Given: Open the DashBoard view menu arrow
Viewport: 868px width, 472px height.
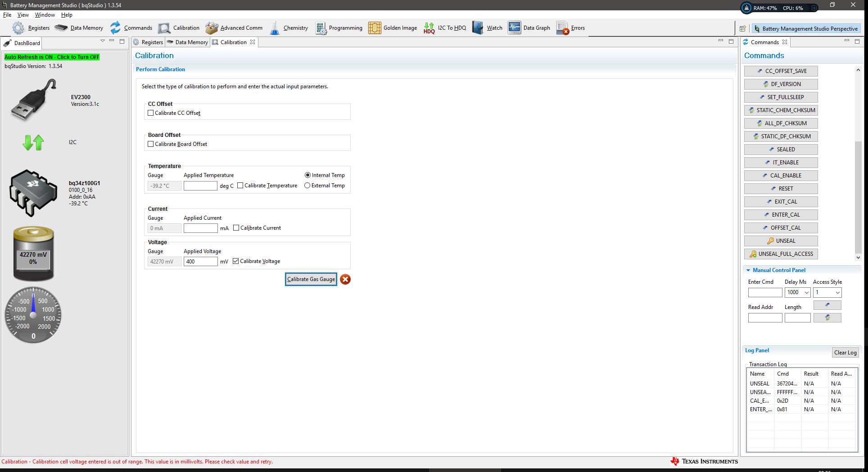Looking at the screenshot, I should pyautogui.click(x=103, y=41).
